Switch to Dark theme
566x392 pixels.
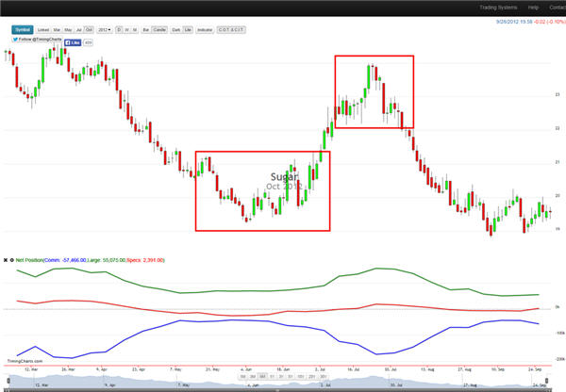tap(175, 30)
